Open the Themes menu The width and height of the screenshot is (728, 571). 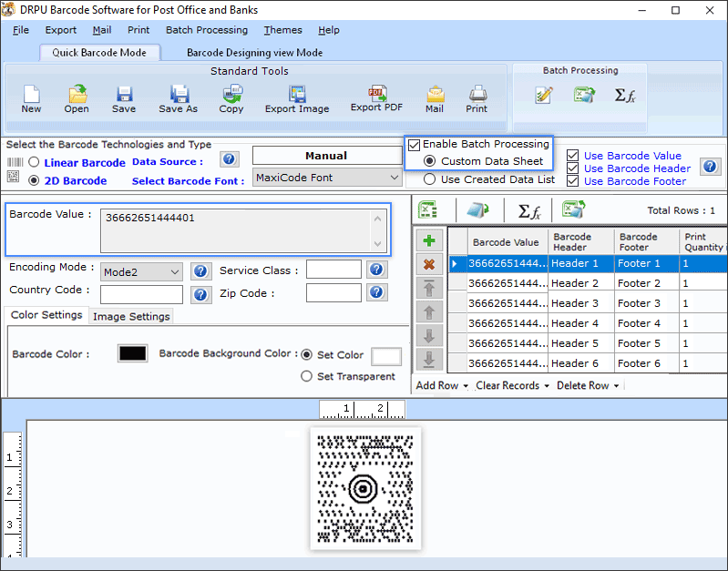point(282,30)
